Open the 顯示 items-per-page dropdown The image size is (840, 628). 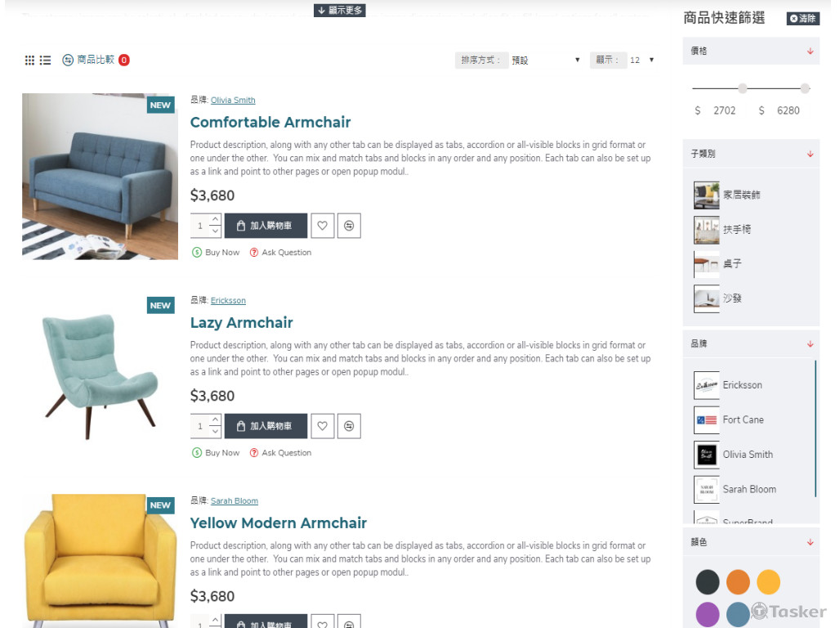tap(641, 60)
